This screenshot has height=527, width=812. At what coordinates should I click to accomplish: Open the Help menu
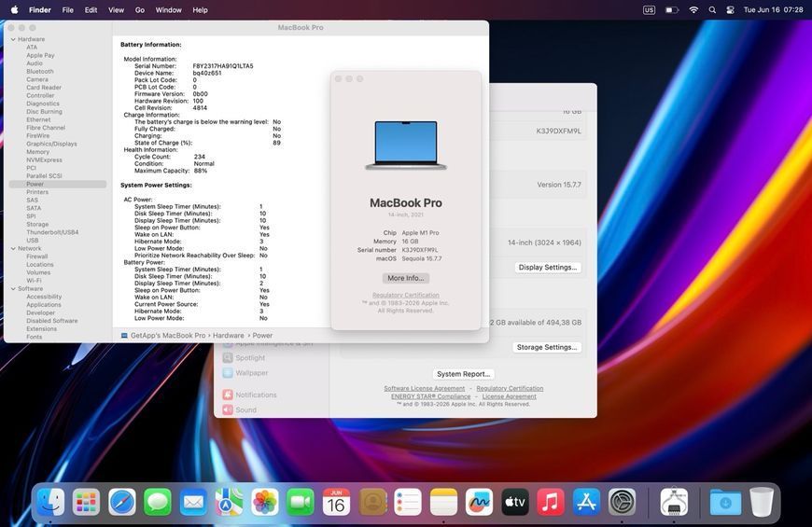200,10
